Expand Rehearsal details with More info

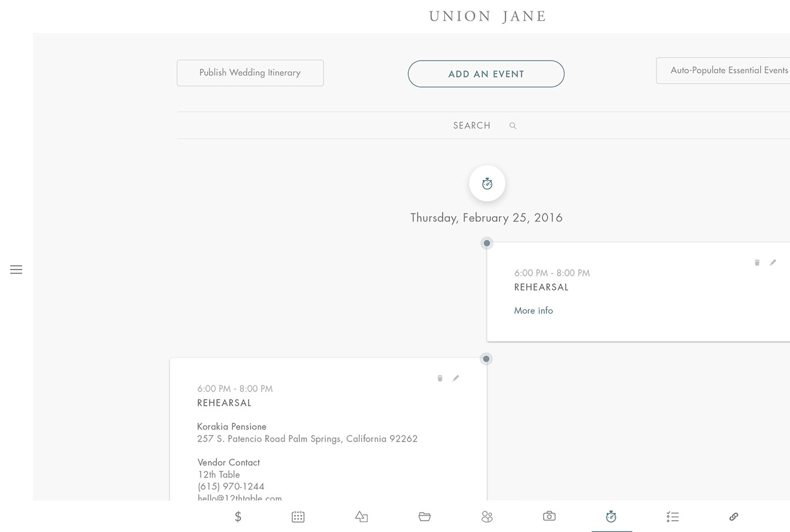pos(534,310)
